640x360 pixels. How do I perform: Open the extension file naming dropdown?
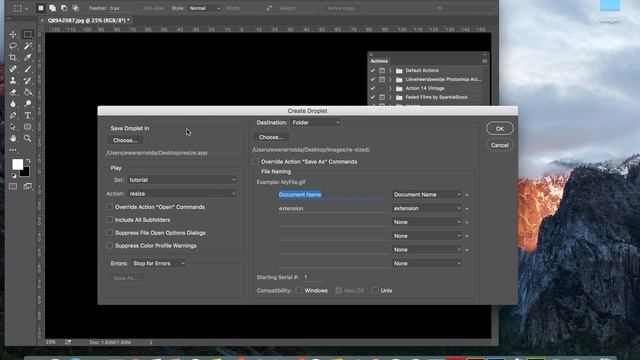coord(427,208)
